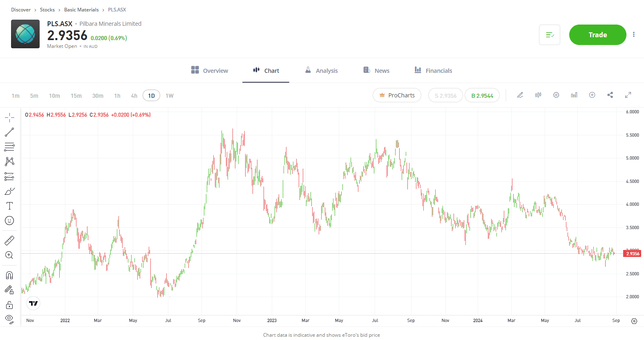644x340 pixels.
Task: Open the indicators menu
Action: coord(574,95)
